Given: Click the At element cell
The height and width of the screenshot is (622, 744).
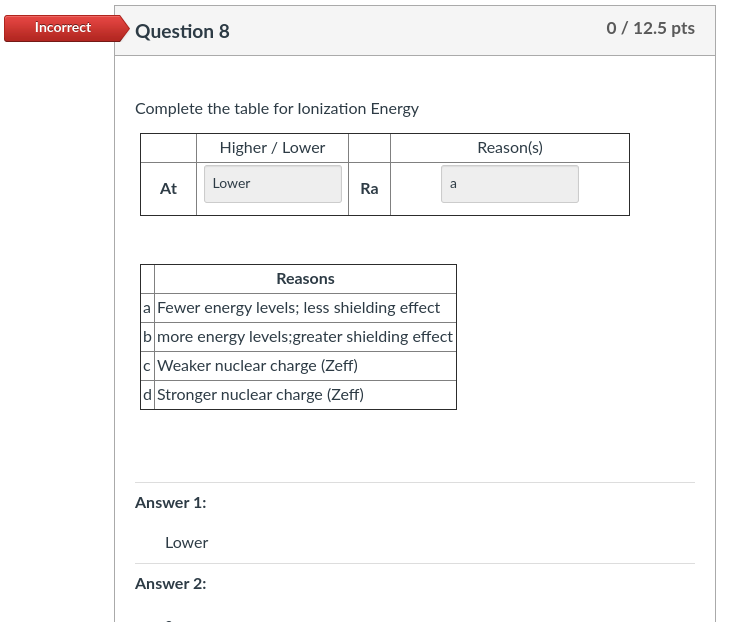Looking at the screenshot, I should click(168, 189).
